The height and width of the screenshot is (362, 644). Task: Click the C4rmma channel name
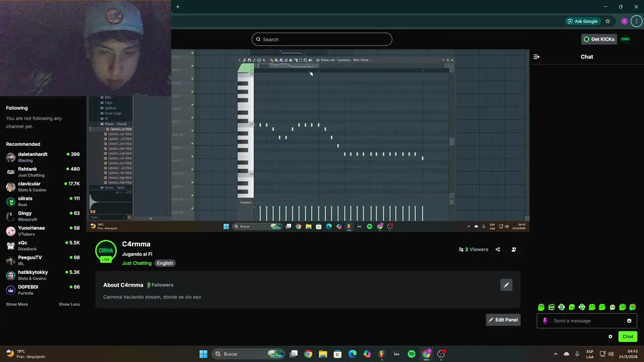coord(136,244)
